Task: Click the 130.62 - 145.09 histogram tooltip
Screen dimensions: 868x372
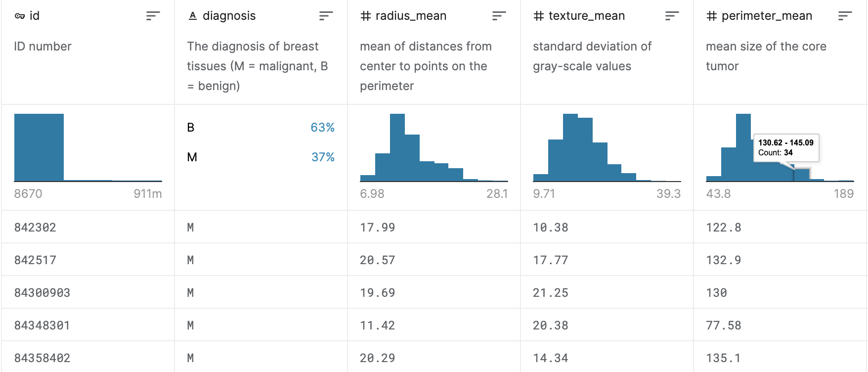Action: pos(787,148)
